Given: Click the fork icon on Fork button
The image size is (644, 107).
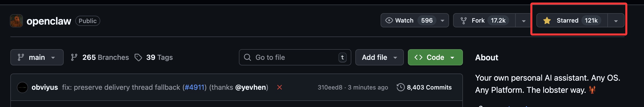Looking at the screenshot, I should click(463, 21).
